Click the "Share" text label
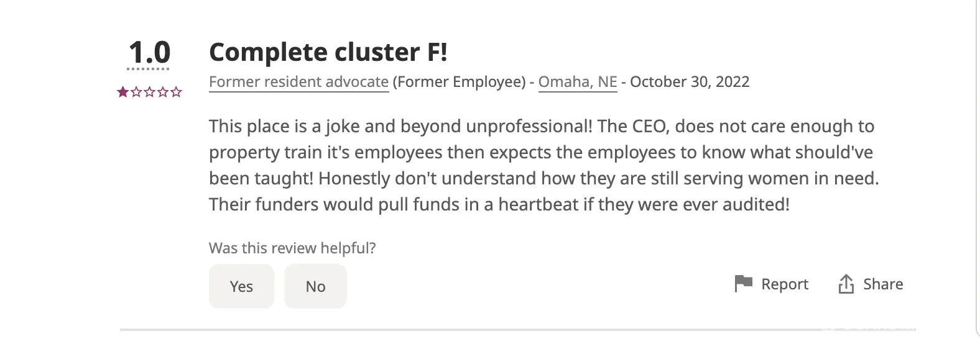 pyautogui.click(x=883, y=284)
